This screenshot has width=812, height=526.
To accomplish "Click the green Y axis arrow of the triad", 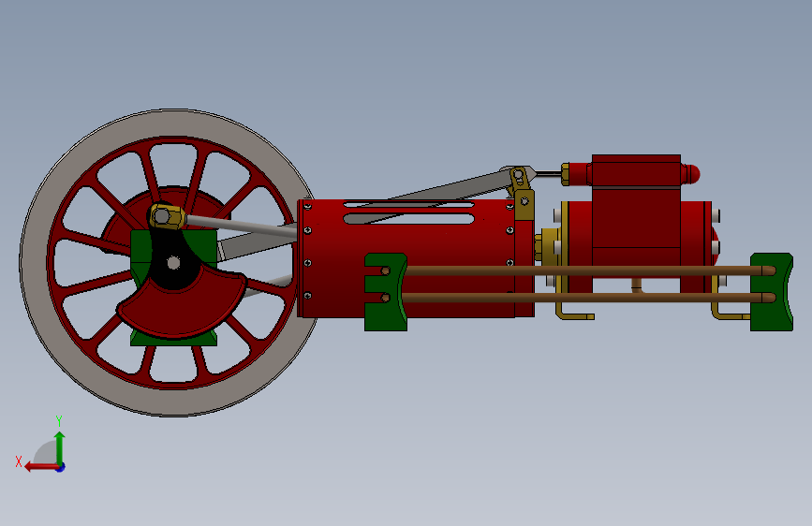I will 60,447.
